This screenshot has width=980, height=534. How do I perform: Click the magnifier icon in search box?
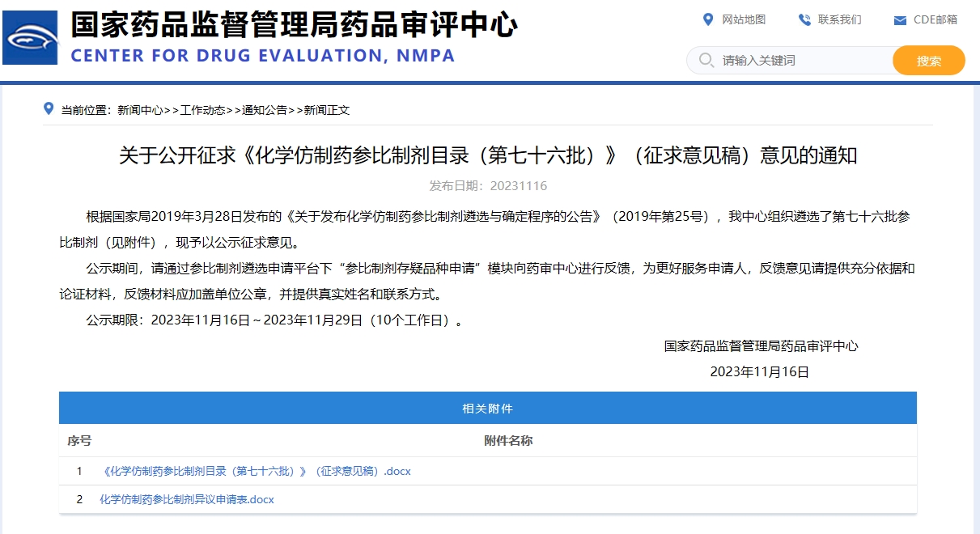pyautogui.click(x=706, y=60)
